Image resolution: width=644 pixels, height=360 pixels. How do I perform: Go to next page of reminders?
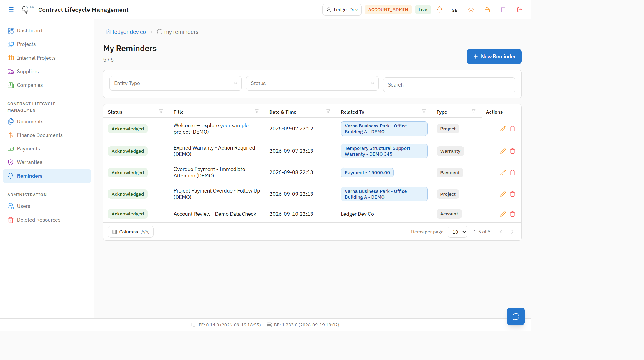pos(512,232)
